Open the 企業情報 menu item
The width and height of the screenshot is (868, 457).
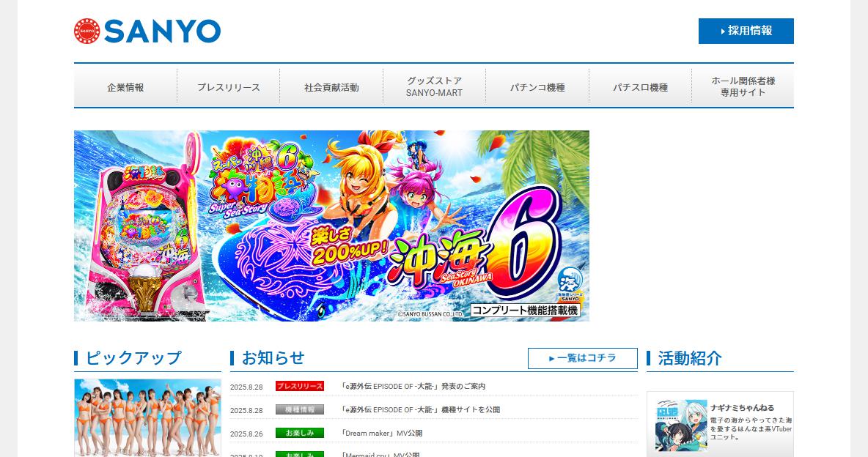tap(125, 87)
